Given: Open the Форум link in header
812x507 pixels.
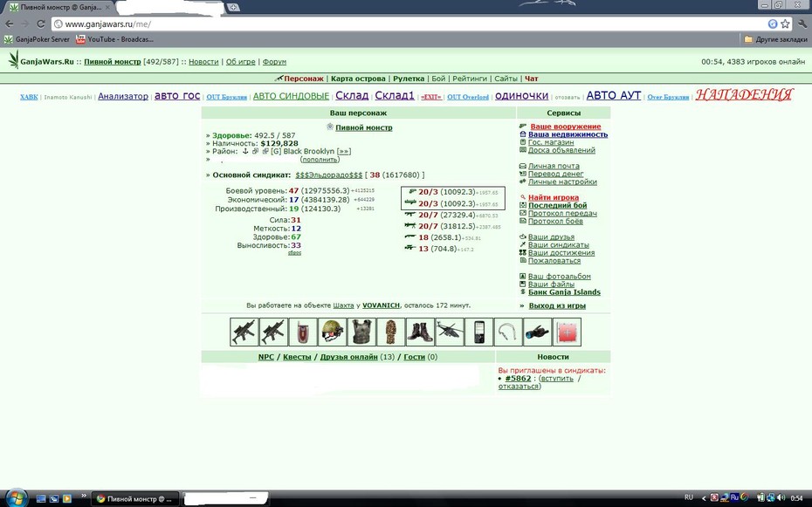Looking at the screenshot, I should pos(274,62).
